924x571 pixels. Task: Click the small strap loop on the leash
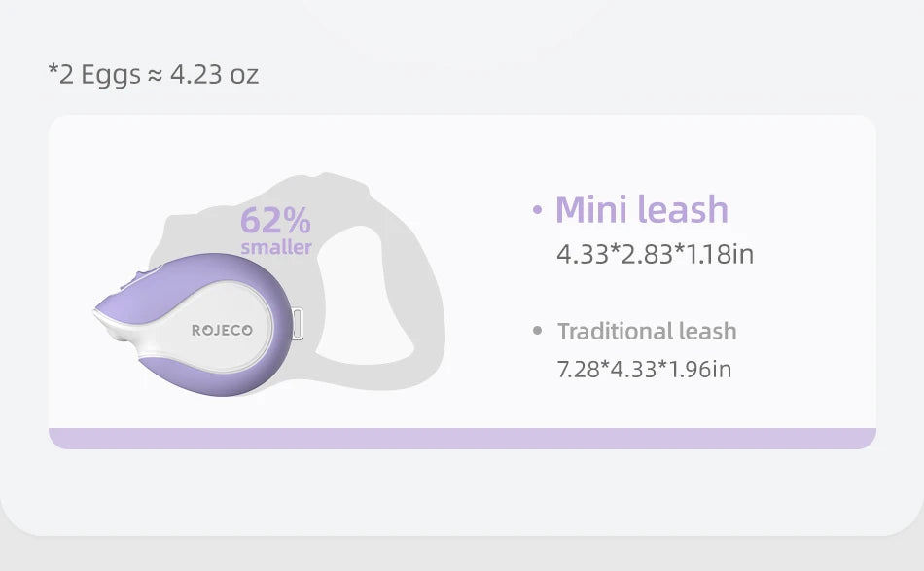pos(299,325)
